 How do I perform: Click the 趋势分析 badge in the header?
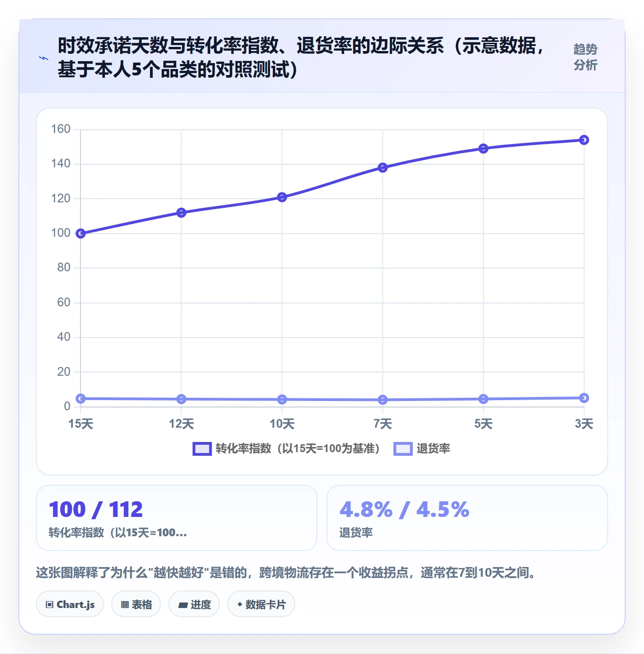coord(585,57)
